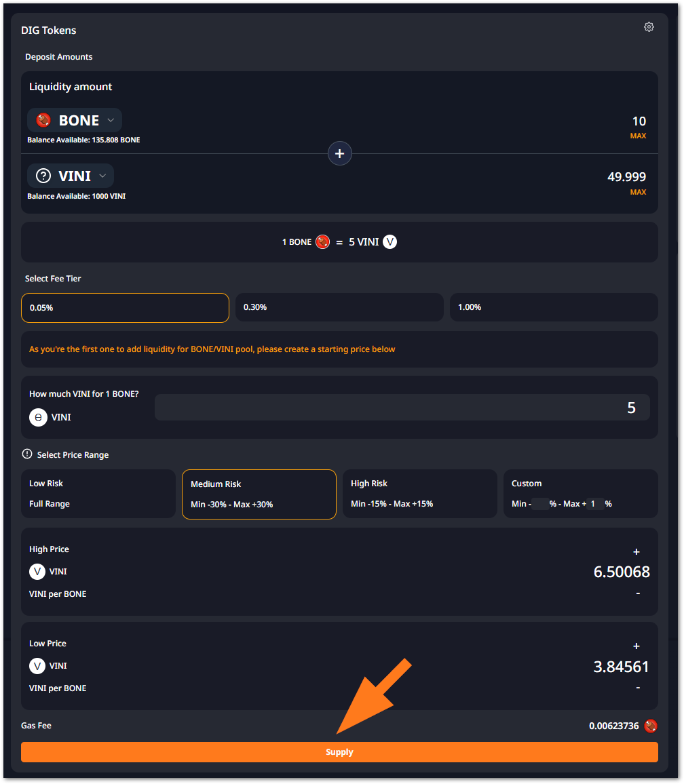The height and width of the screenshot is (784, 684).
Task: Select the High Risk price range option
Action: 419,494
